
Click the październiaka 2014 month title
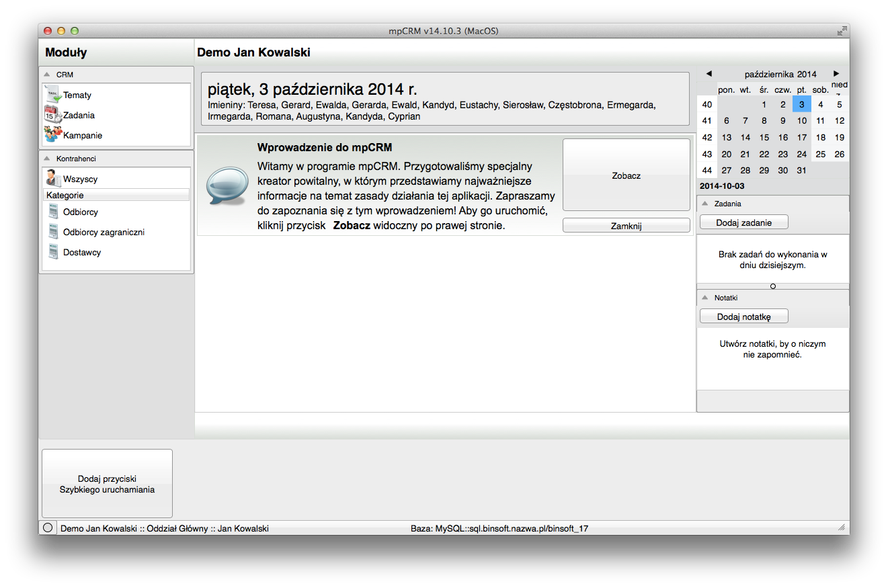pos(780,74)
